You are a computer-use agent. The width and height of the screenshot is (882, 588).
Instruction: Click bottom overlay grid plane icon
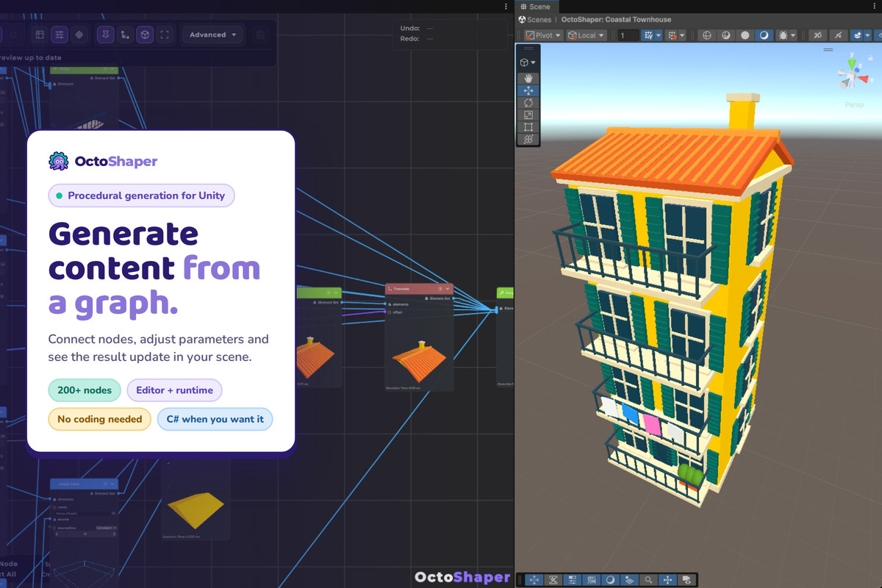click(630, 580)
